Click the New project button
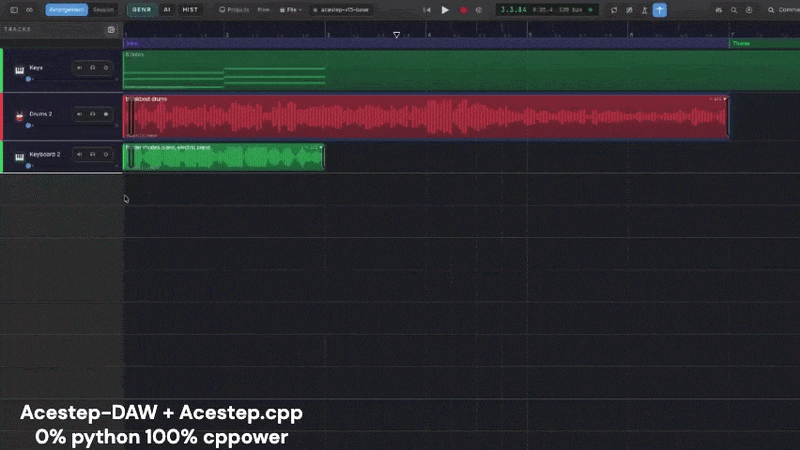The width and height of the screenshot is (800, 450). 263,10
